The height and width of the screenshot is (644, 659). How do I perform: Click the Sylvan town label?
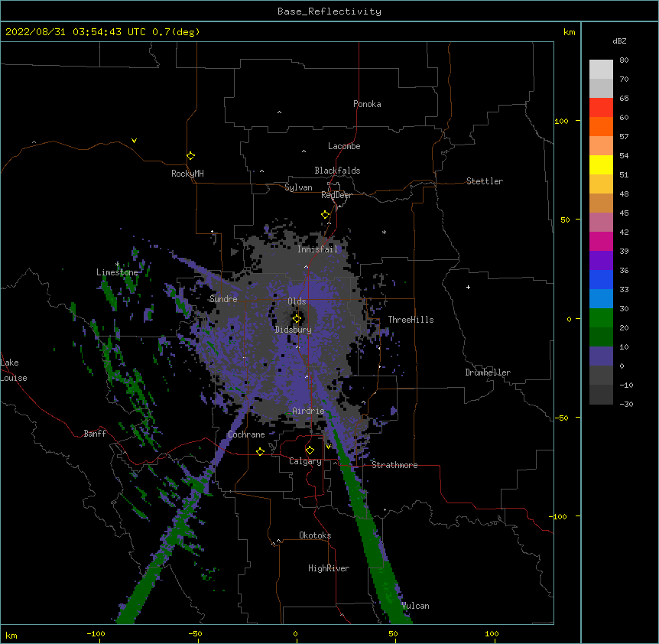pos(298,187)
